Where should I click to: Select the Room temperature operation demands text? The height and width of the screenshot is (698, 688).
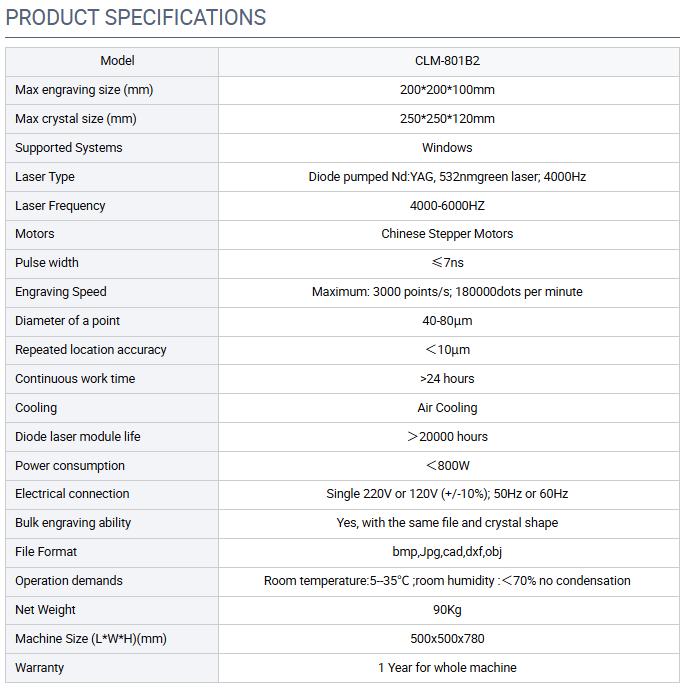pyautogui.click(x=447, y=581)
